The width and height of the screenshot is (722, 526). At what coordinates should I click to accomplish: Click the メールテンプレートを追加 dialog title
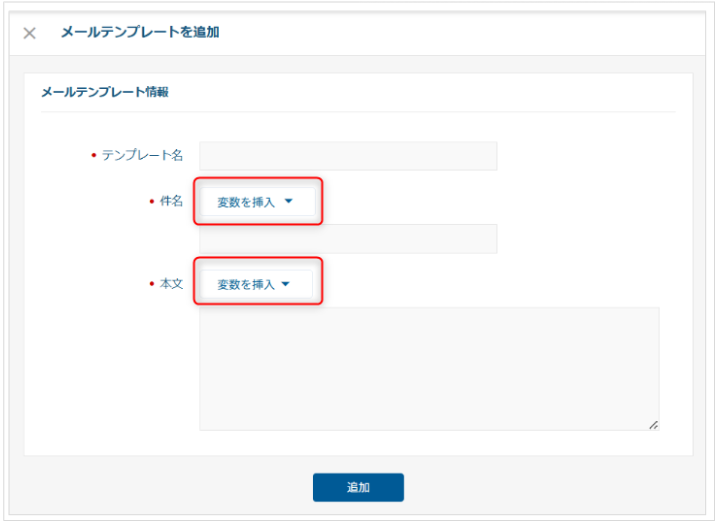pos(140,32)
